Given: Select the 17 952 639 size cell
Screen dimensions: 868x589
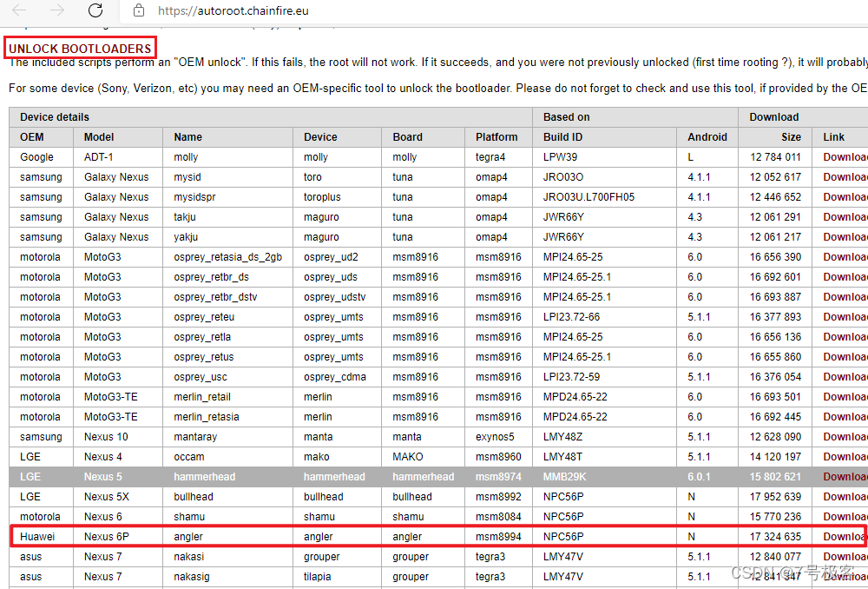Looking at the screenshot, I should pos(775,496).
